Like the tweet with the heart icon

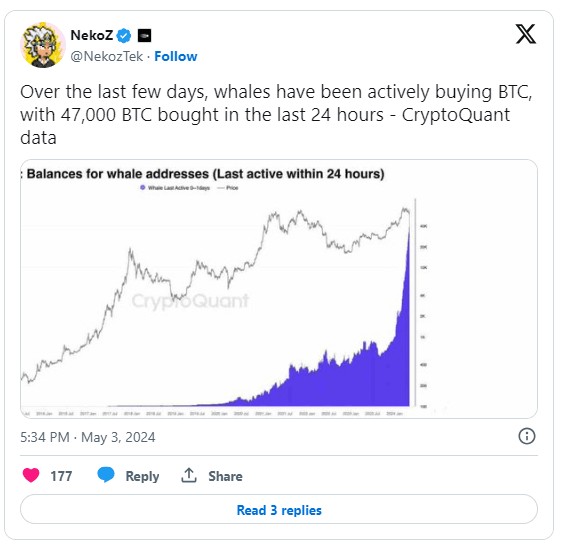31,476
